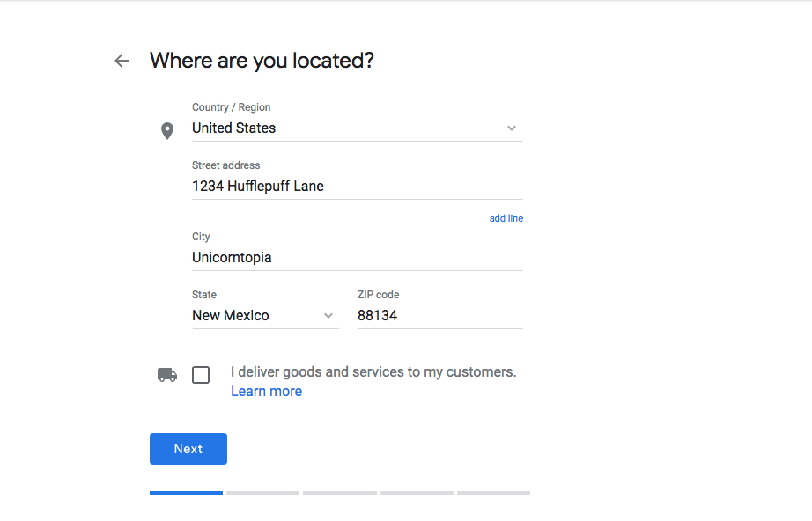Click the delivery truck icon

pyautogui.click(x=166, y=373)
